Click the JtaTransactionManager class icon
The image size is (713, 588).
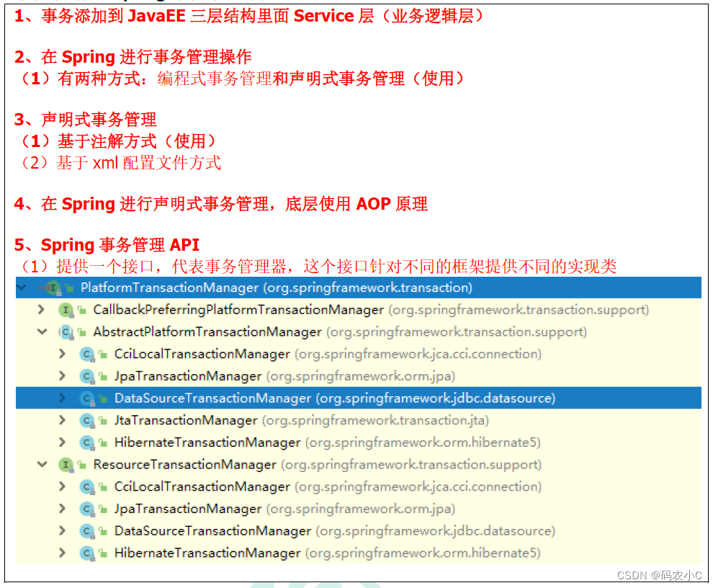(87, 421)
